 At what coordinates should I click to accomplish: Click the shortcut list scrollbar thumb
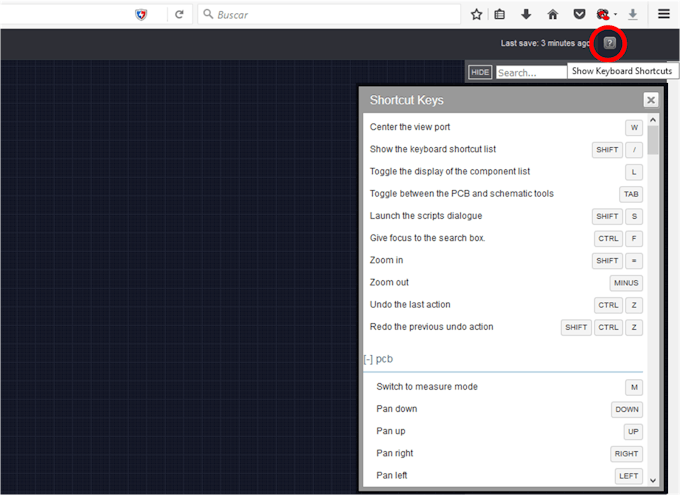pos(653,140)
